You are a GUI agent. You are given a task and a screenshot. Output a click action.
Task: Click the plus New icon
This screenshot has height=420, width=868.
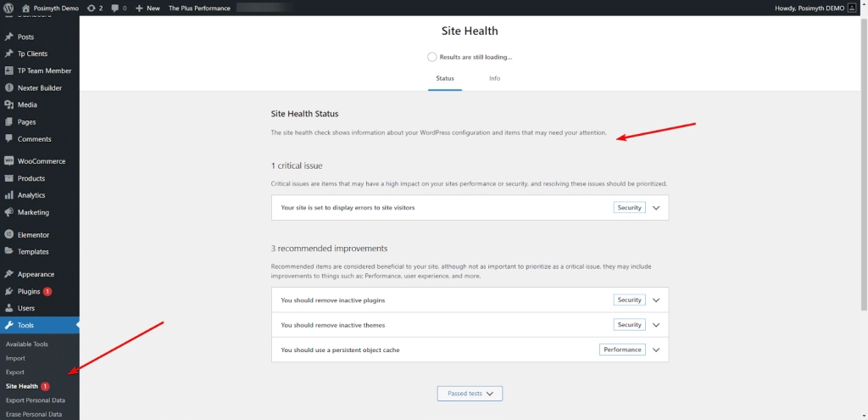coord(139,8)
